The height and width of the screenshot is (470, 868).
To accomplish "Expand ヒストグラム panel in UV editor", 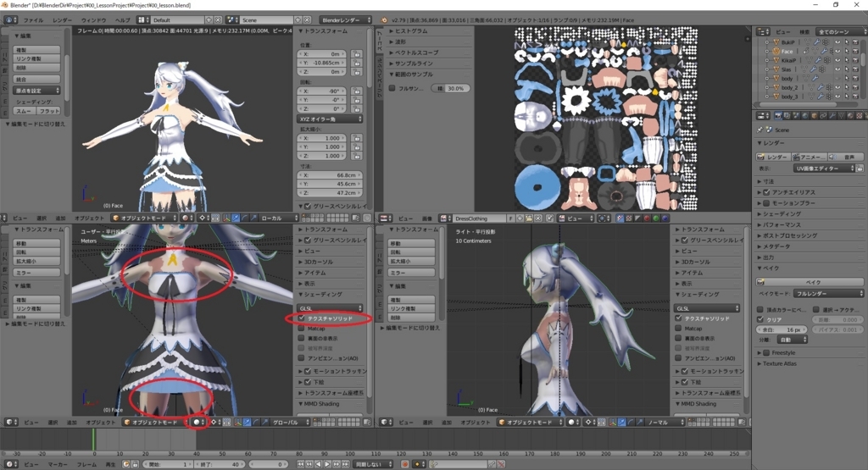I will tap(409, 31).
